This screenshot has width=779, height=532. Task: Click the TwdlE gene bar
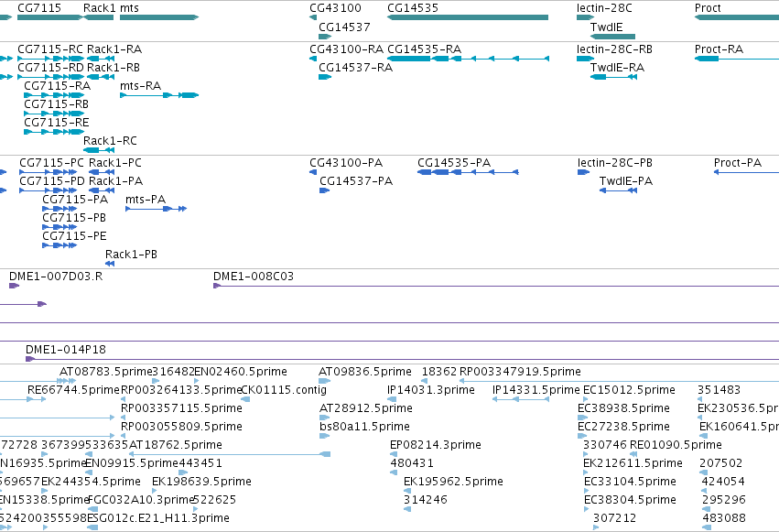point(612,37)
